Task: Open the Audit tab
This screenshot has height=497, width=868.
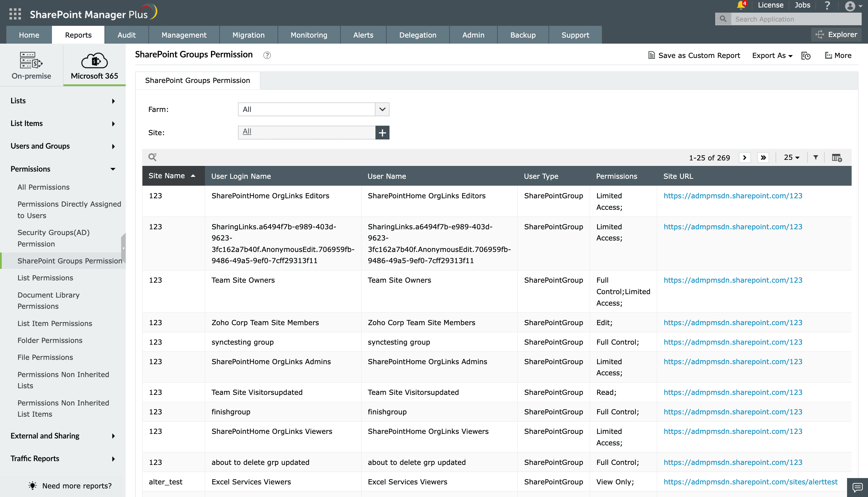Action: [126, 35]
